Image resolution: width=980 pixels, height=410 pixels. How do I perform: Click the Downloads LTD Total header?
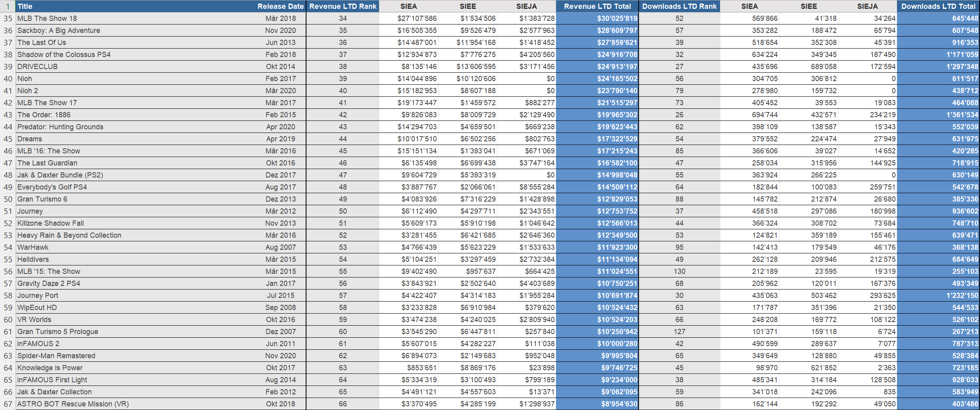pos(938,6)
